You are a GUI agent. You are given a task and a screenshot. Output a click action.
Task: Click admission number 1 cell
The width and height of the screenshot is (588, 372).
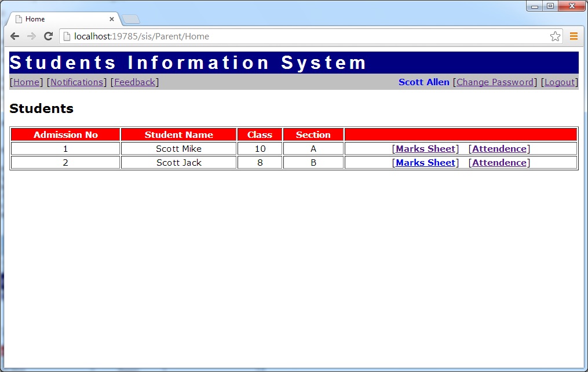65,149
